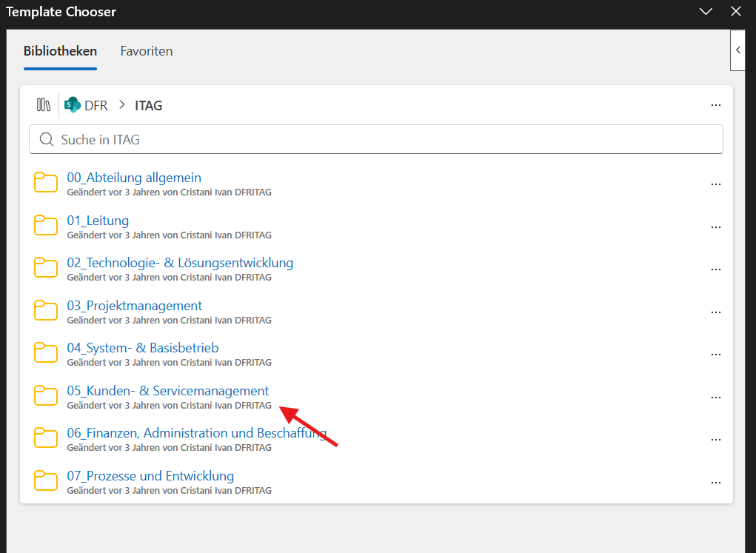Image resolution: width=756 pixels, height=553 pixels.
Task: Close the Template Chooser pane
Action: (x=736, y=12)
